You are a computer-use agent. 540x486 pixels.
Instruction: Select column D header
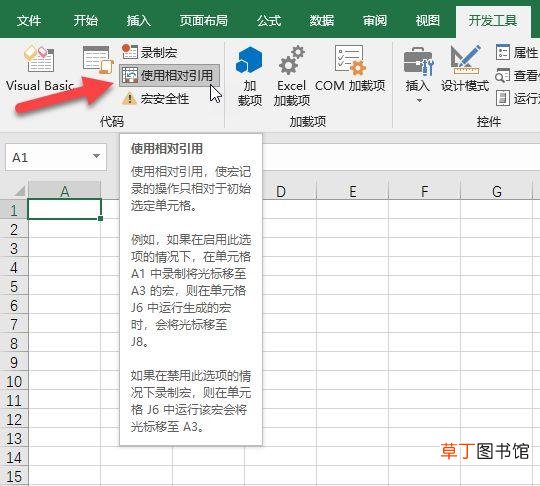(x=281, y=191)
